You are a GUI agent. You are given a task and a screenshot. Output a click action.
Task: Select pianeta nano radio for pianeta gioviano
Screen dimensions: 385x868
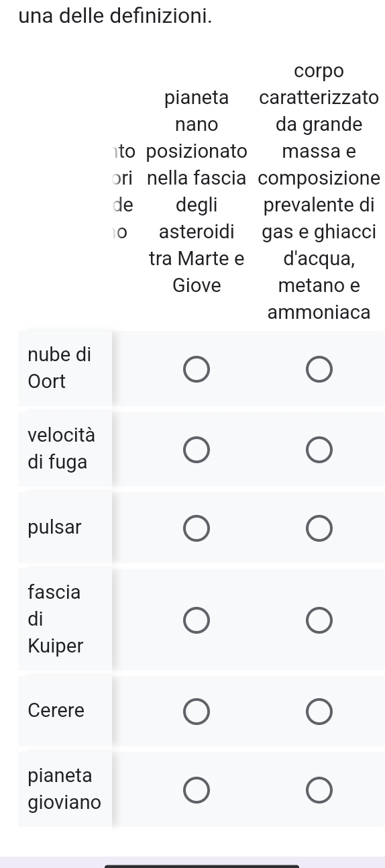click(x=197, y=790)
